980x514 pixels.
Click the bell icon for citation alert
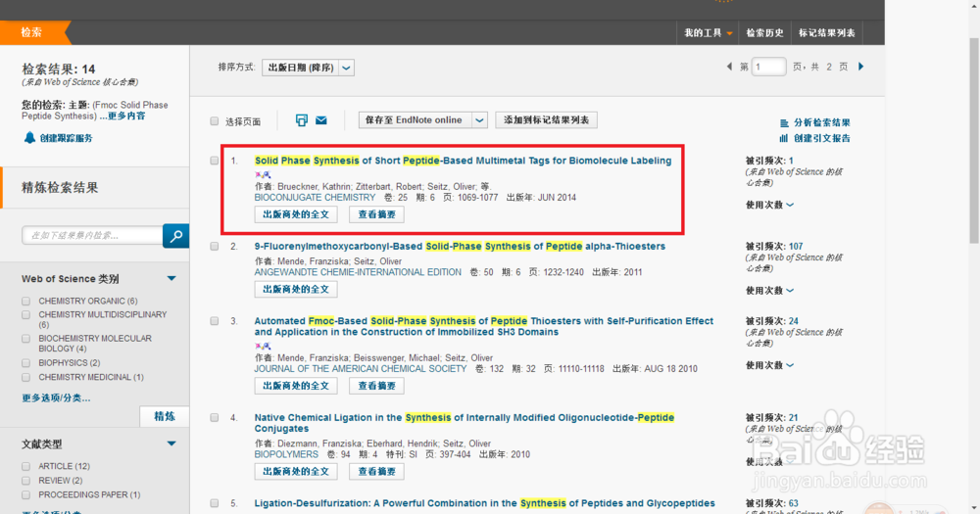pyautogui.click(x=29, y=137)
